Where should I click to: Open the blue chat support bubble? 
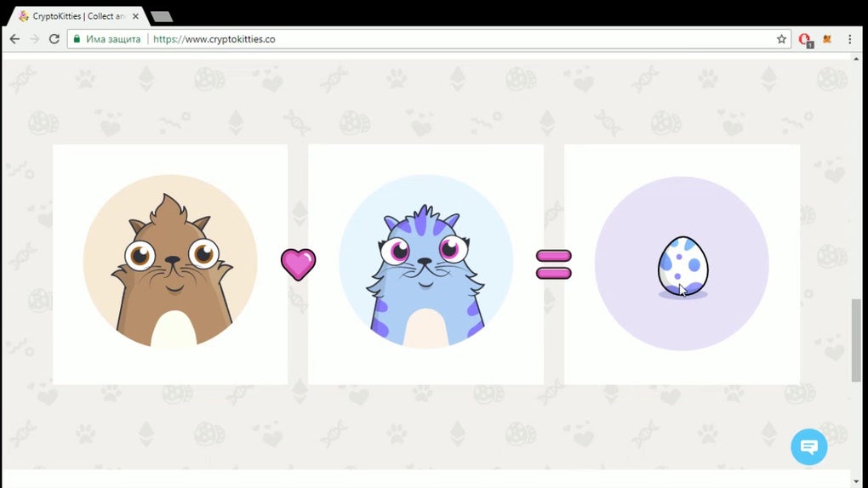click(808, 446)
